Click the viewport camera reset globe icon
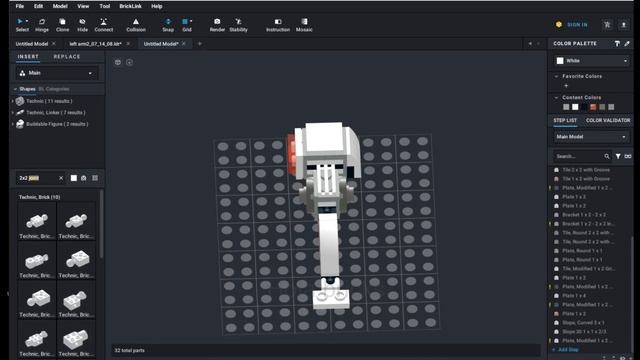Viewport: 640px width, 360px height. [x=118, y=62]
